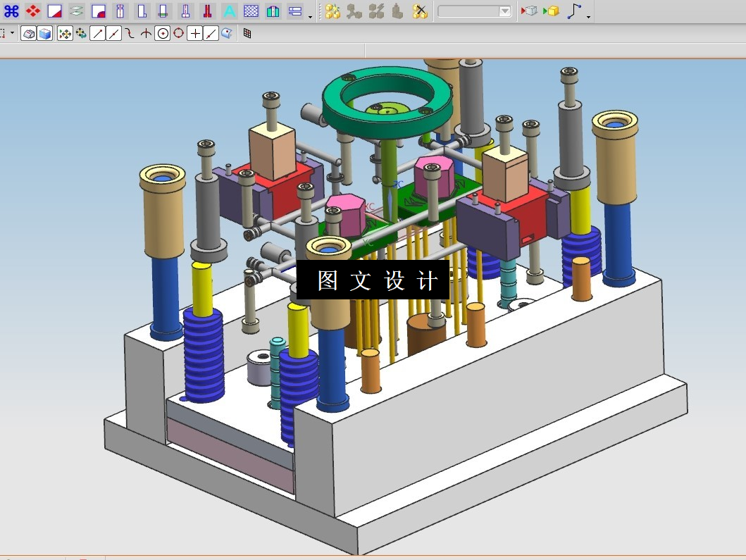Click the blue shaded cube icon
This screenshot has width=746, height=560.
(45, 33)
